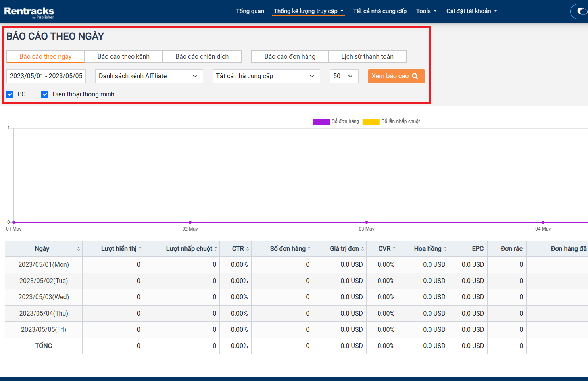Click sort arrows on Ngày column
Image resolution: width=588 pixels, height=381 pixels.
(79, 249)
